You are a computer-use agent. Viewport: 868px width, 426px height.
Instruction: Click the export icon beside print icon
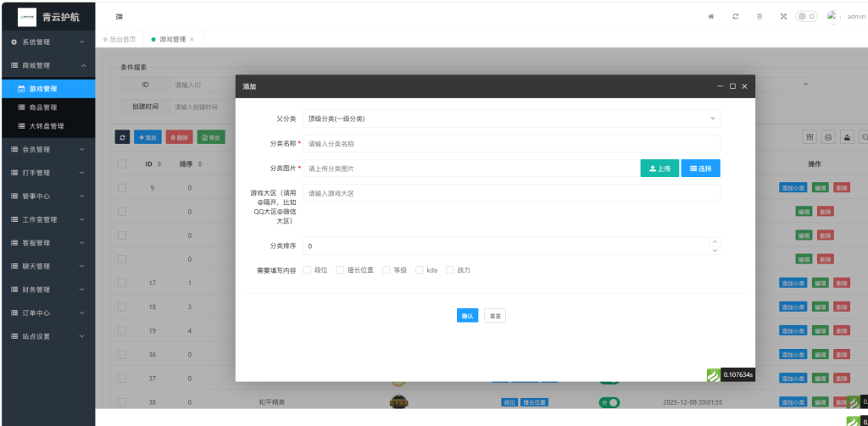(847, 137)
